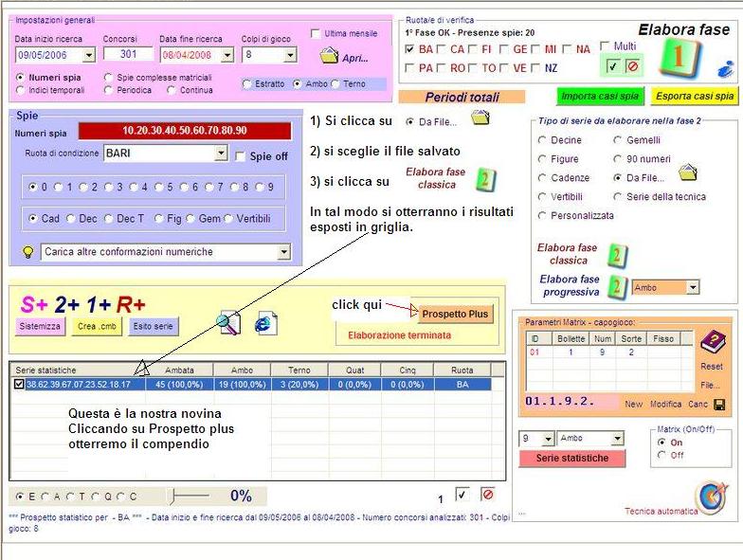This screenshot has width=743, height=560.
Task: Open the Ruota di condizione BARI dropdown
Action: 221,154
